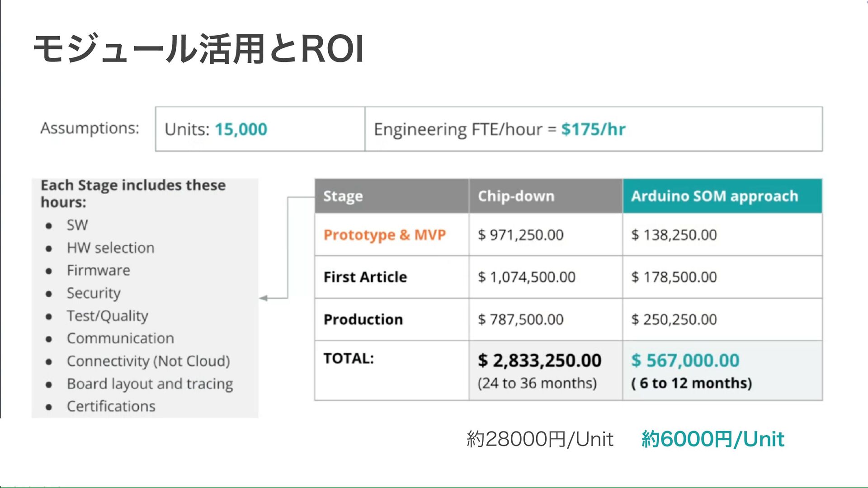Viewport: 868px width, 488px height.
Task: Click the 約6000円/Unit teal text
Action: 713,439
